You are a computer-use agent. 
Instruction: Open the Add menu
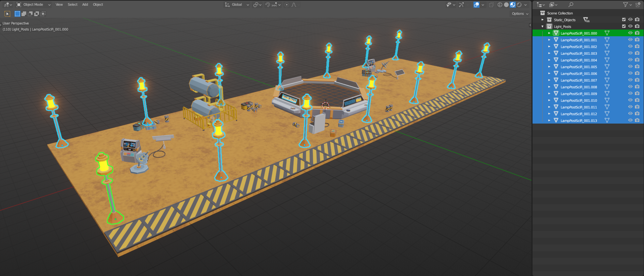click(85, 5)
